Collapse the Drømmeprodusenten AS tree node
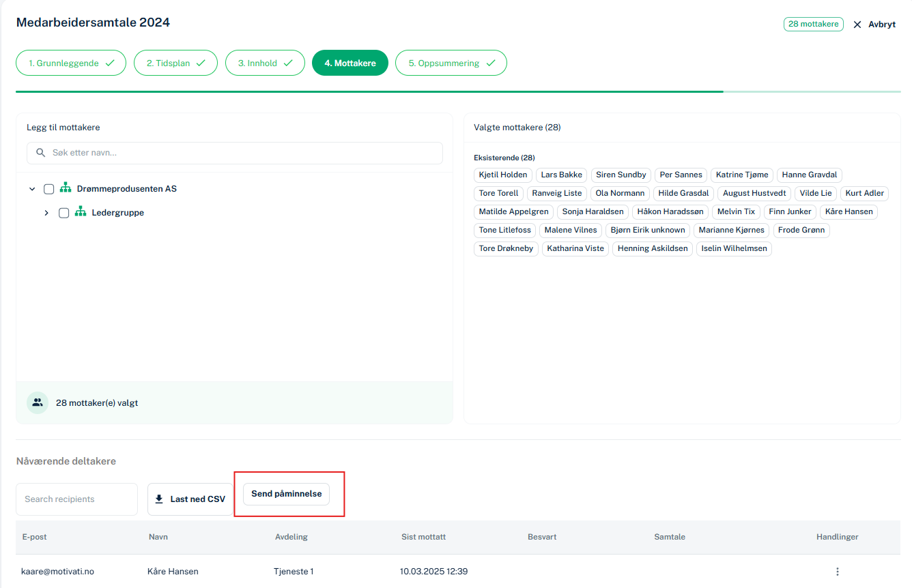Viewport: 912px width, 588px height. pyautogui.click(x=32, y=189)
